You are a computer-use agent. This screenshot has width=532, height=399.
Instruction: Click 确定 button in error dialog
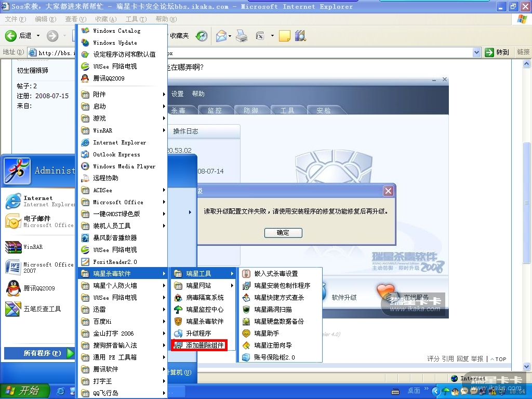coord(283,233)
